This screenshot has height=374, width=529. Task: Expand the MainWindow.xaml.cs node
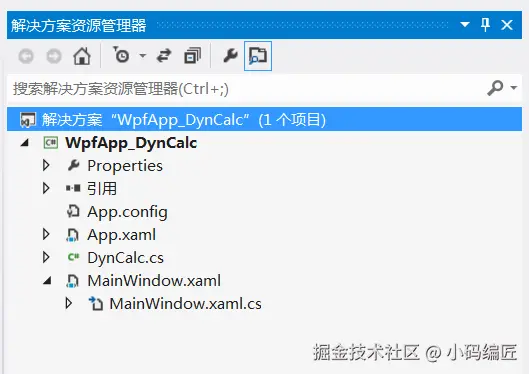click(69, 303)
